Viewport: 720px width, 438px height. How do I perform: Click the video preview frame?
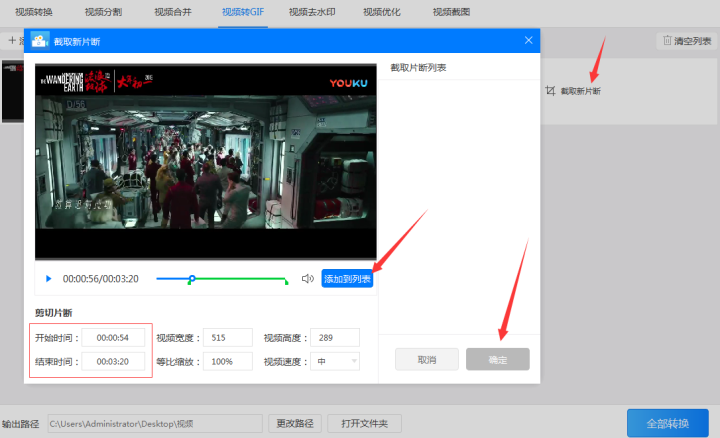coord(206,162)
